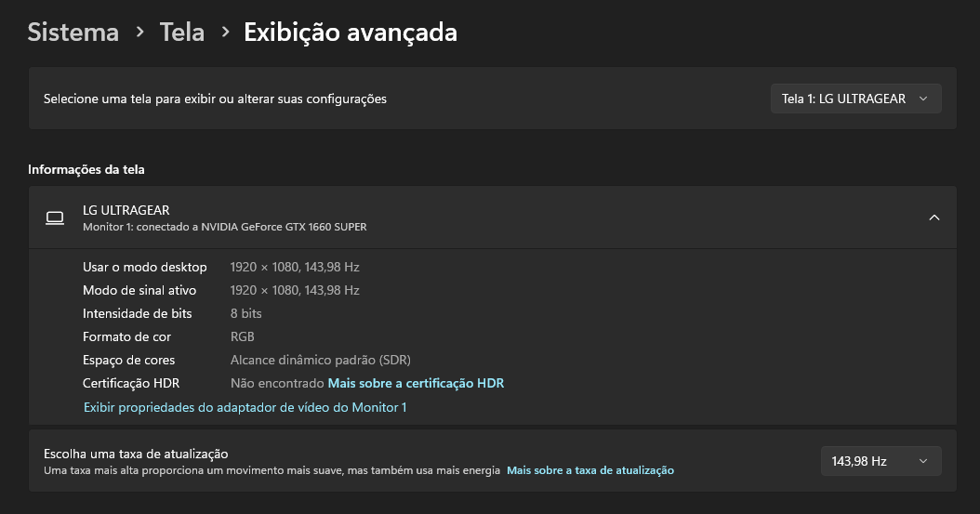The image size is (980, 514).
Task: Click the Certificação HDR label
Action: 130,384
